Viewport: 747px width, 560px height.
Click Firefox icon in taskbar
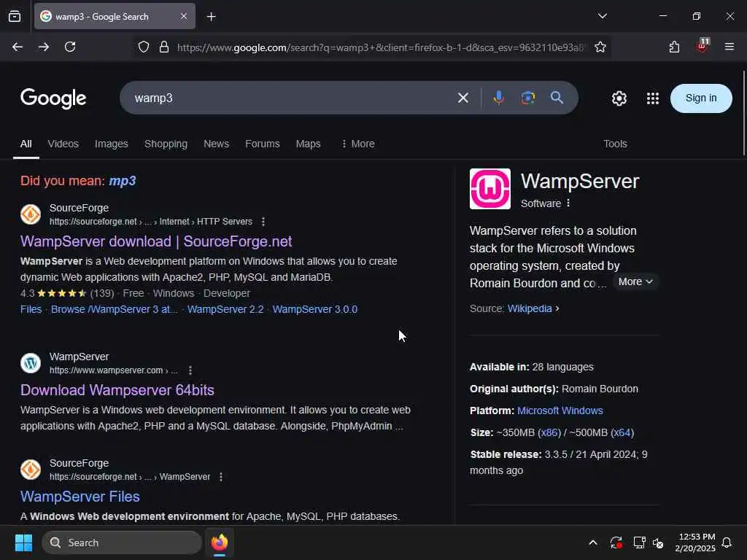[220, 542]
